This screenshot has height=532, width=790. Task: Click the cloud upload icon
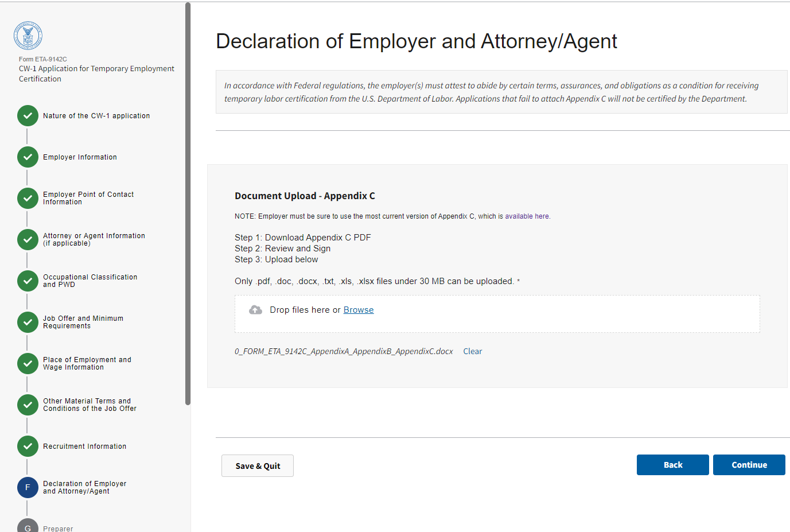point(255,310)
